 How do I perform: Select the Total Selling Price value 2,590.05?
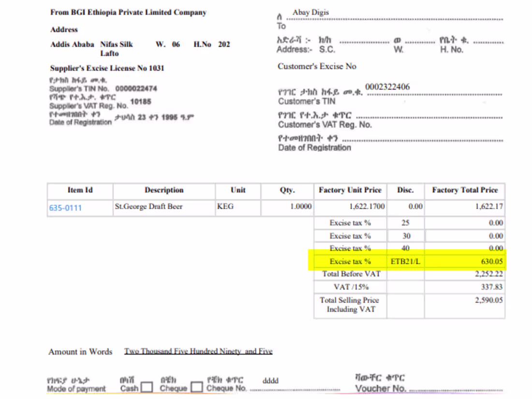point(490,299)
